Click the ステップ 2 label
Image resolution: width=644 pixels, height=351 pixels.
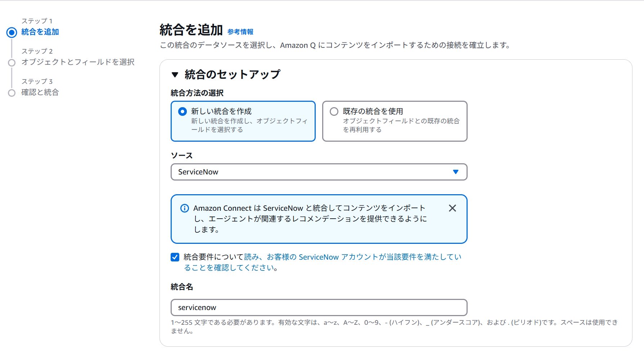pos(37,51)
